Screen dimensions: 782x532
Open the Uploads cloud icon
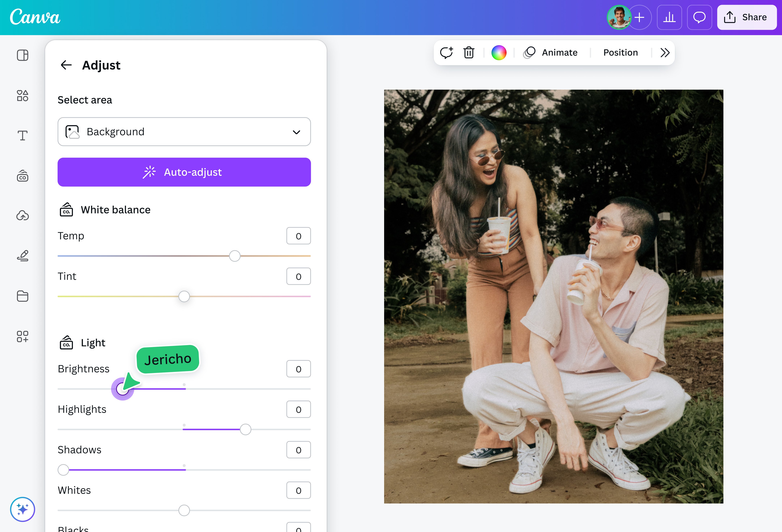23,216
